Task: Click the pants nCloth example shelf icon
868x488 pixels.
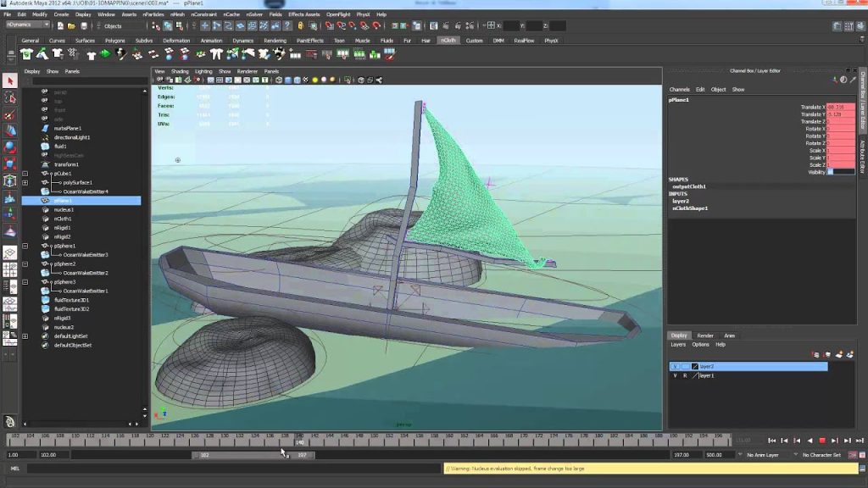Action: [x=216, y=54]
